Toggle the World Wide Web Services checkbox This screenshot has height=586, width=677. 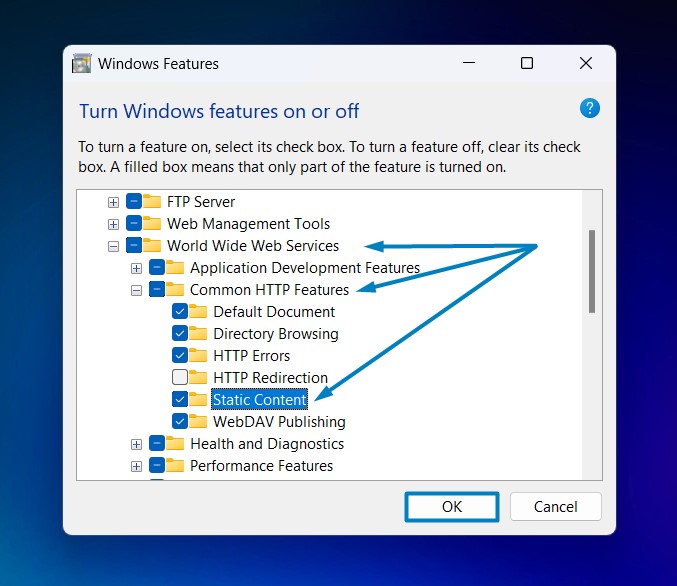pyautogui.click(x=134, y=245)
